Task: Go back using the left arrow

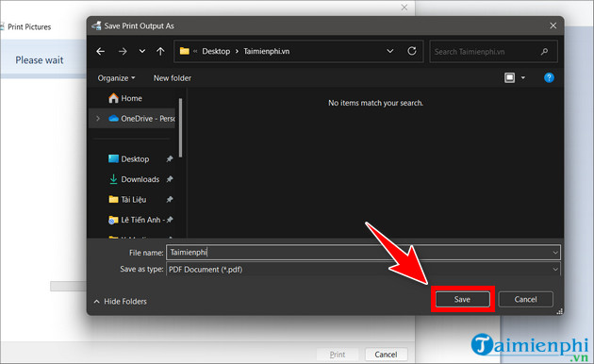Action: tap(100, 51)
